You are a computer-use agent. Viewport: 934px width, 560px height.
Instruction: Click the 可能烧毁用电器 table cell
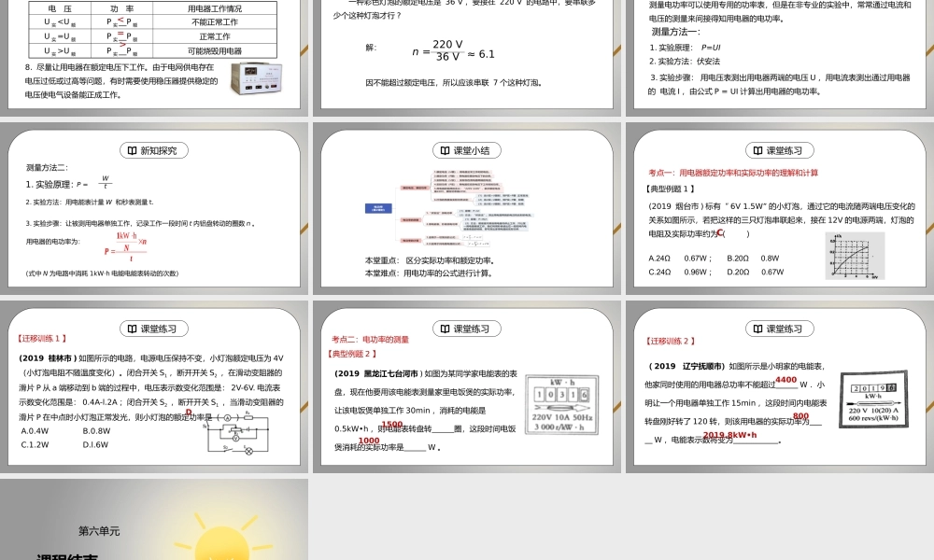click(x=215, y=51)
